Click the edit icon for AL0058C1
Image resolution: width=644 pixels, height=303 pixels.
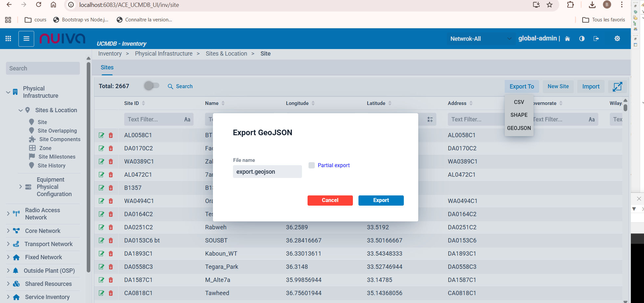click(x=102, y=135)
